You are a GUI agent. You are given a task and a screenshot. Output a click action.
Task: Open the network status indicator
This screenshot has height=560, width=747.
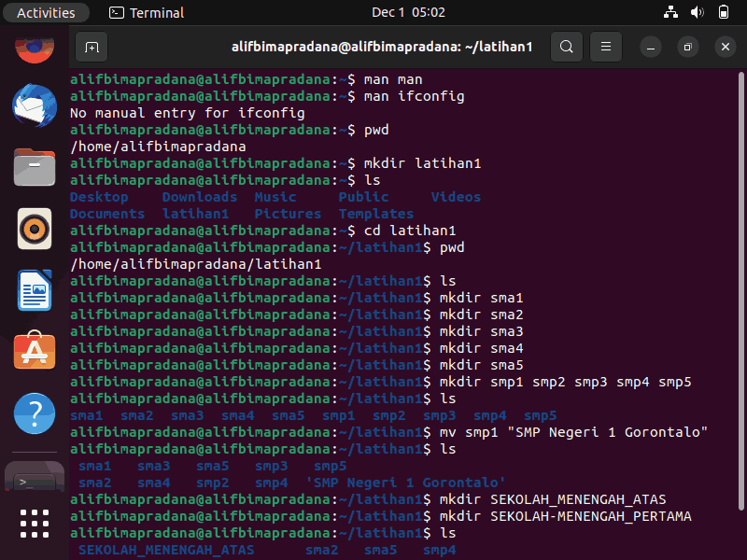[670, 12]
